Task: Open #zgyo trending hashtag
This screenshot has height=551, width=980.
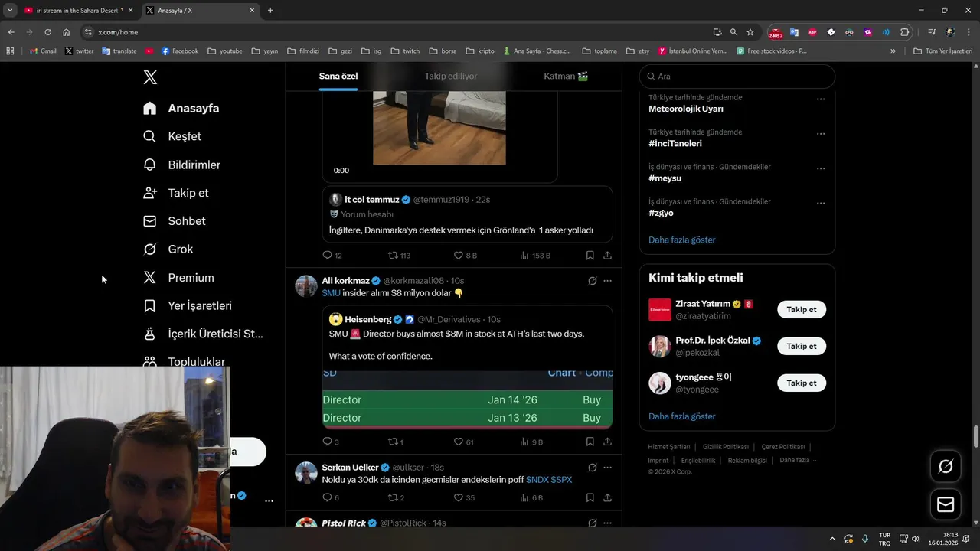Action: 661,213
